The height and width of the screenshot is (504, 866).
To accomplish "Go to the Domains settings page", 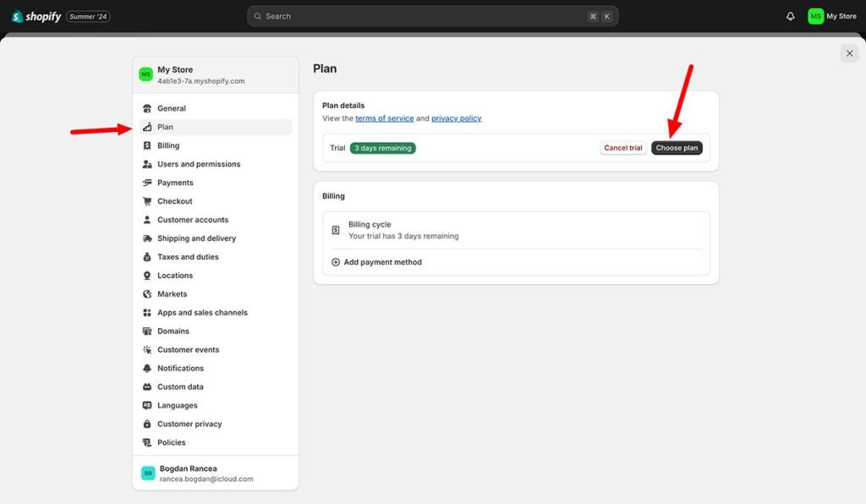I will click(173, 331).
